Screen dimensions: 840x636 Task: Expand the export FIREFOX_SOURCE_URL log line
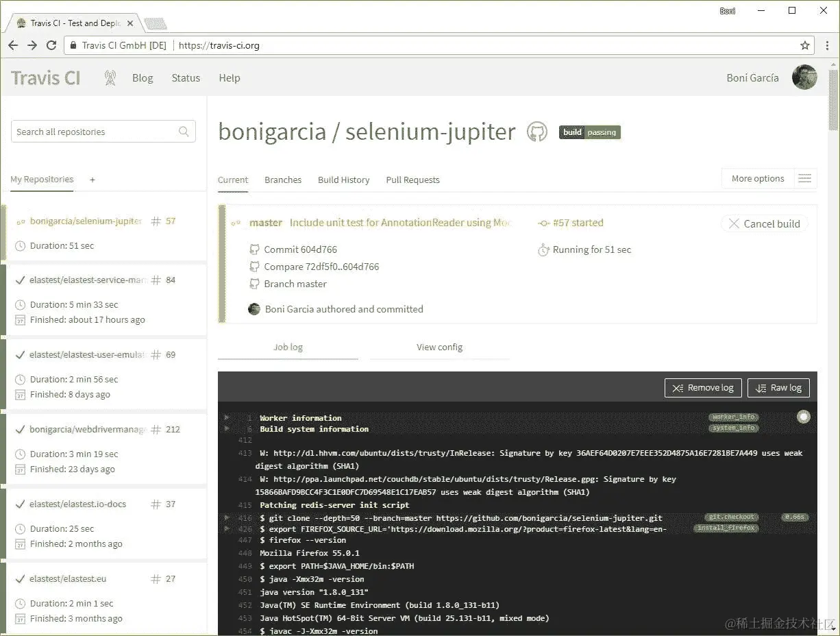pos(227,528)
